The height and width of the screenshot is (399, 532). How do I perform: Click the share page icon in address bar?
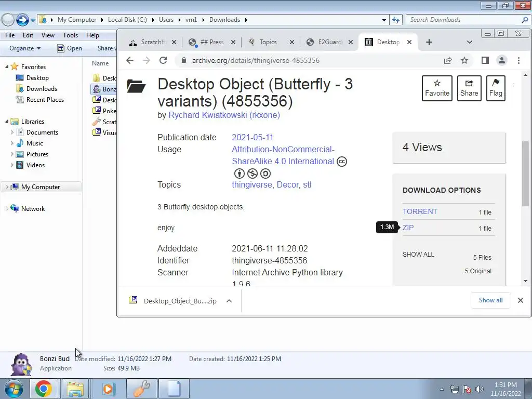pos(448,60)
